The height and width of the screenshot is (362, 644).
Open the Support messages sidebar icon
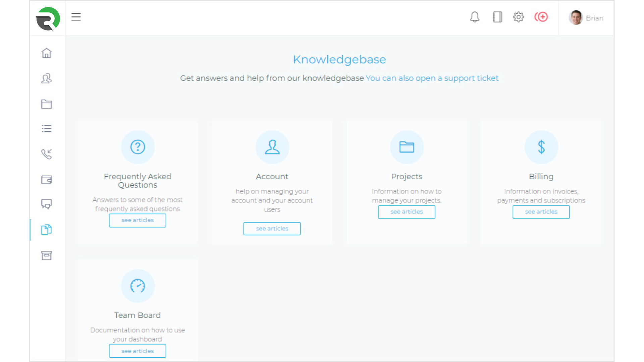[47, 204]
